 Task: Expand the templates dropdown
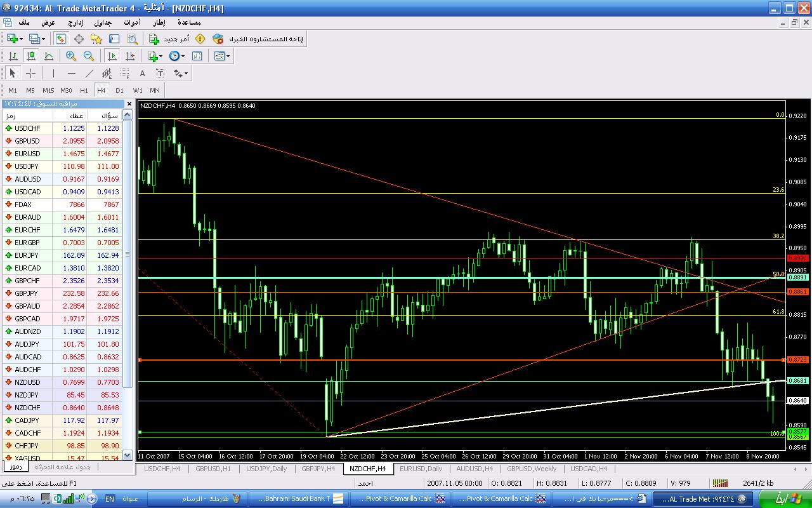coord(228,56)
